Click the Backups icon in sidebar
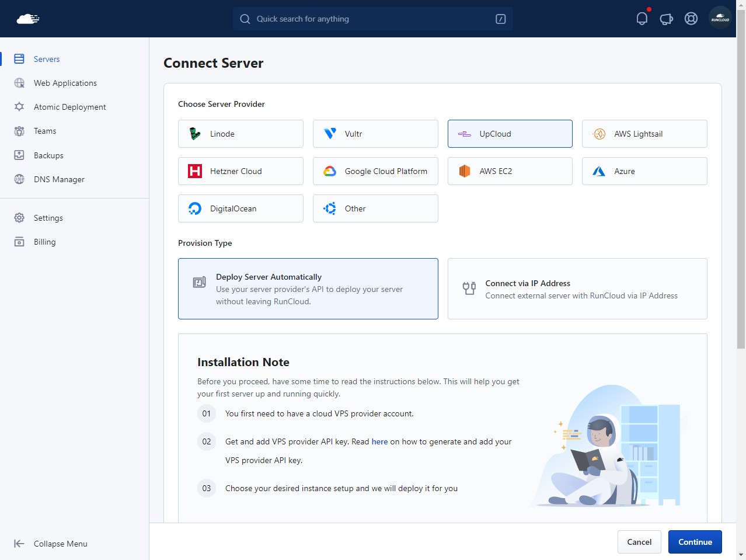Image resolution: width=746 pixels, height=560 pixels. [19, 155]
